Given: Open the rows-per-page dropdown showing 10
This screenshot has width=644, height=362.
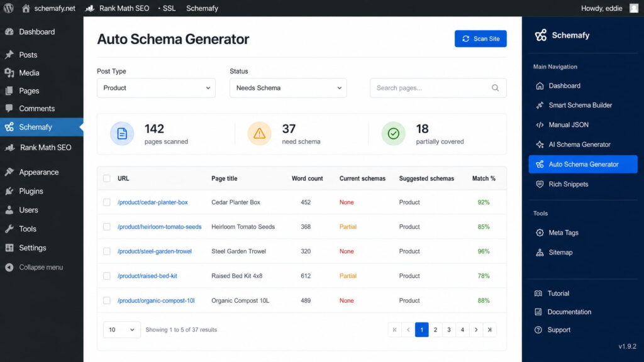Looking at the screenshot, I should coord(121,329).
